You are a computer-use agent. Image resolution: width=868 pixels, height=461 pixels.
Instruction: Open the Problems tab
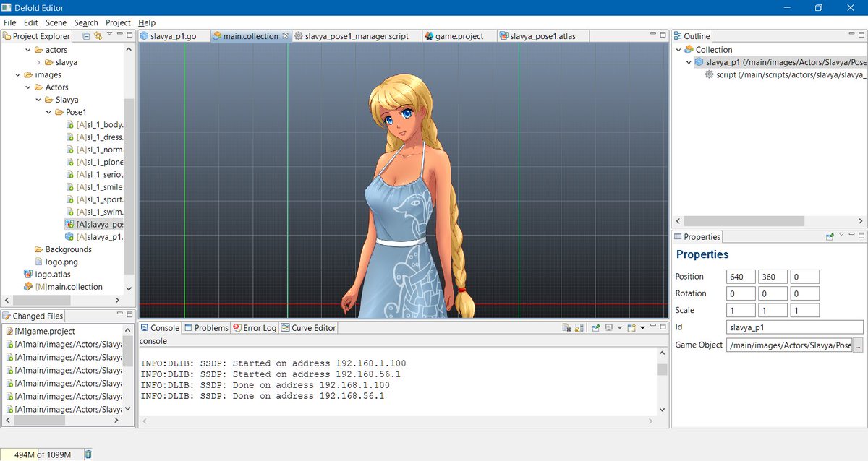206,328
